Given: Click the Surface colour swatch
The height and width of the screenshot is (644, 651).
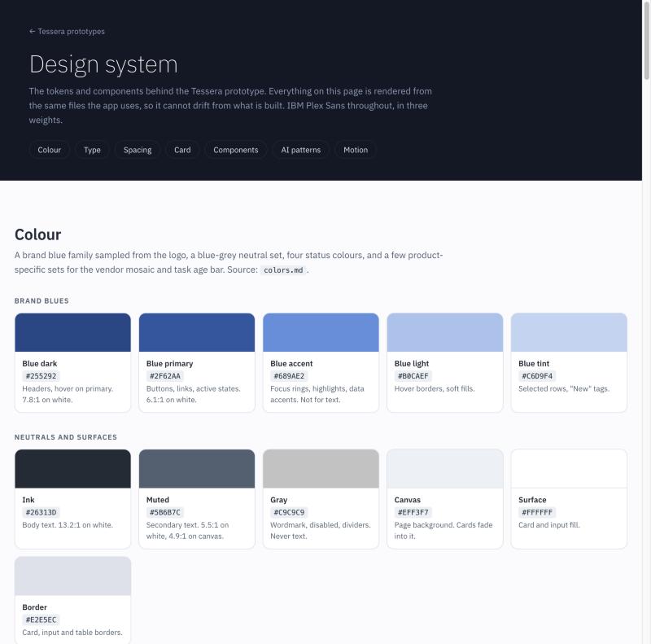Looking at the screenshot, I should tap(569, 469).
